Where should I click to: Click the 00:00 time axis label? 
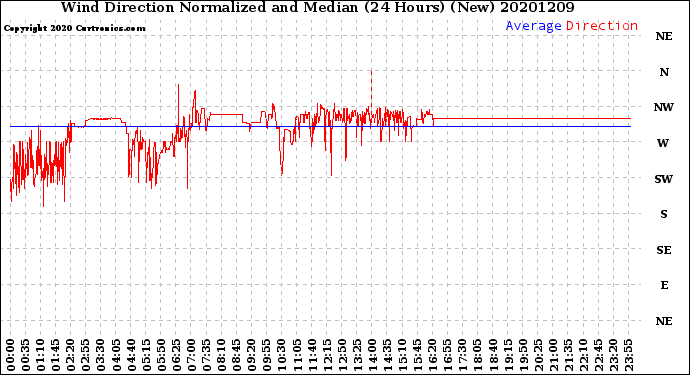point(11,355)
